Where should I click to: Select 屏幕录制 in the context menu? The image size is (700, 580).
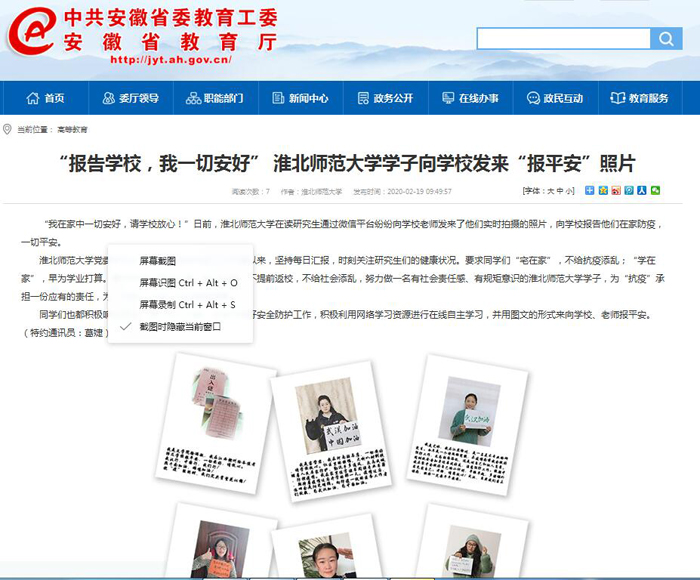187,304
